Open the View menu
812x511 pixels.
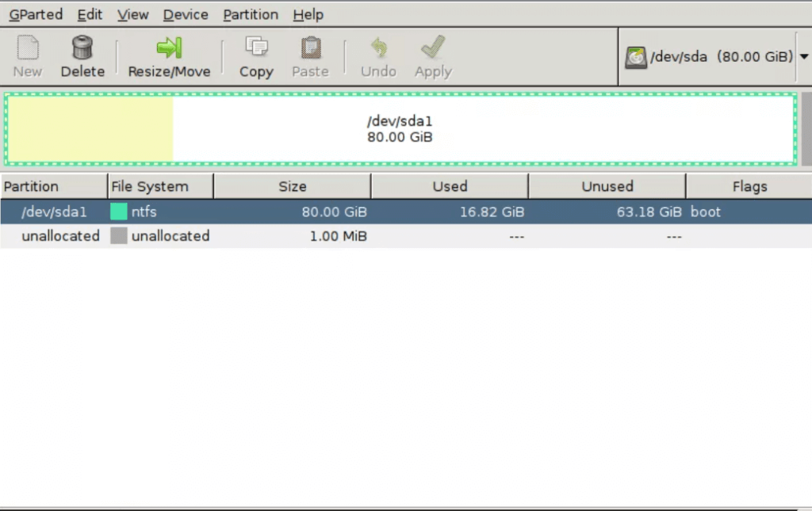click(132, 14)
